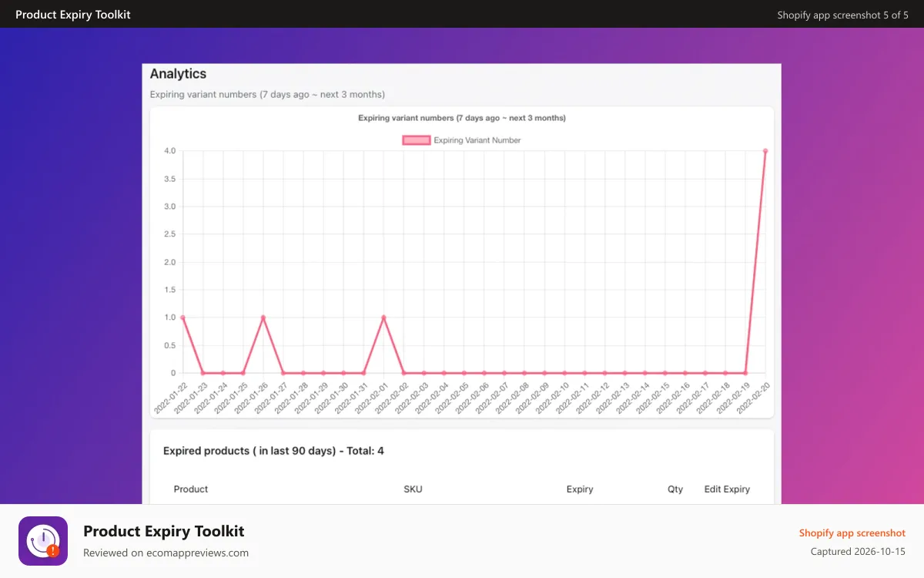Screen dimensions: 924x578
Task: Click the 2022-02-05 x-axis date label
Action: [x=452, y=397]
